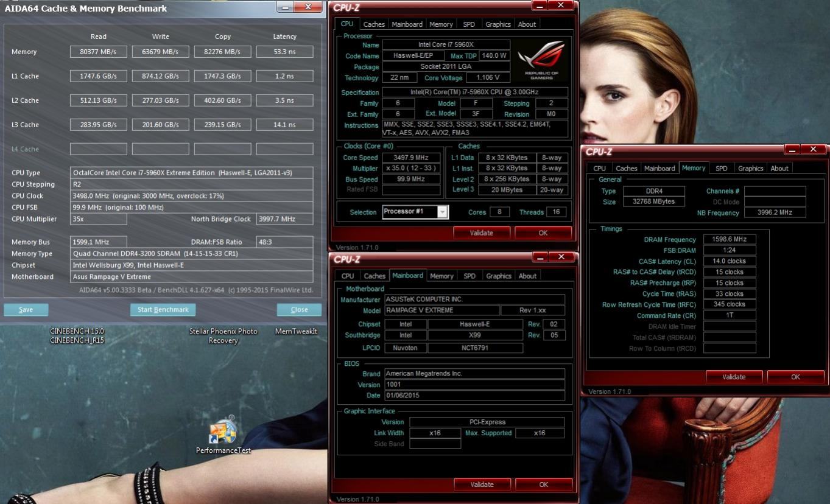Image resolution: width=830 pixels, height=504 pixels.
Task: Click the Memory Latency 53.3 ns field
Action: point(285,52)
